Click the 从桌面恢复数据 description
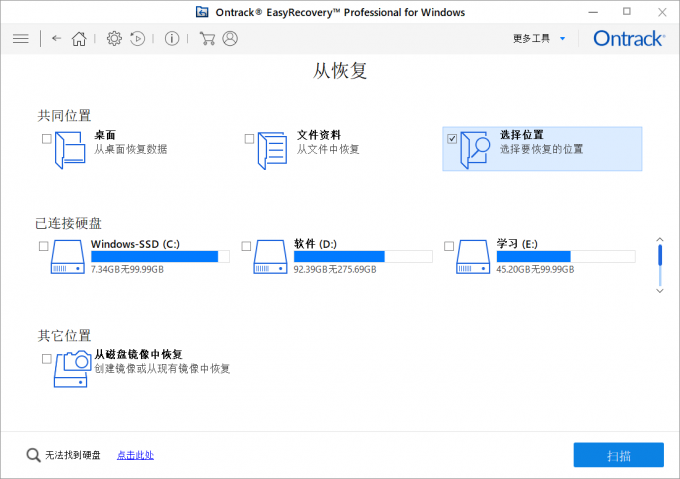 [131, 150]
